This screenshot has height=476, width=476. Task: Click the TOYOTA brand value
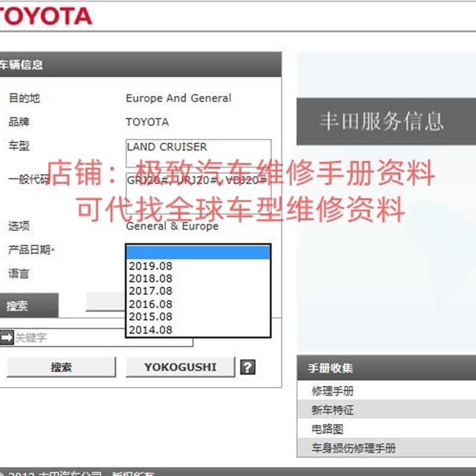point(147,122)
